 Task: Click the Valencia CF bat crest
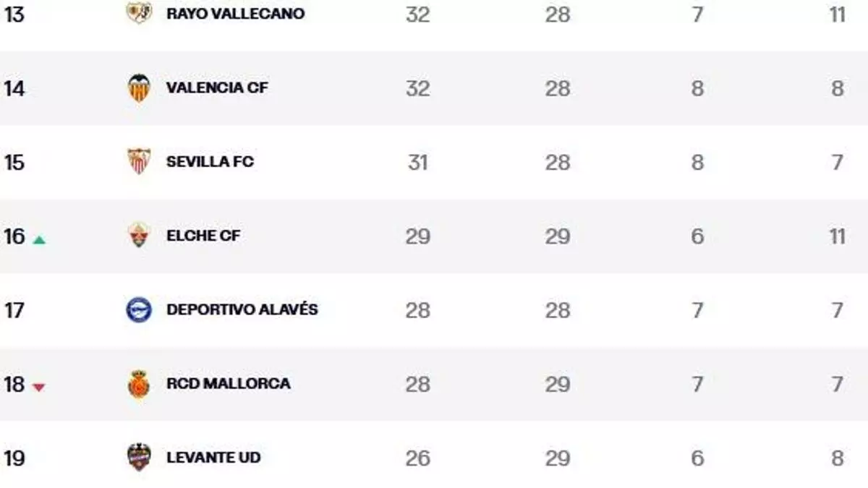(139, 88)
